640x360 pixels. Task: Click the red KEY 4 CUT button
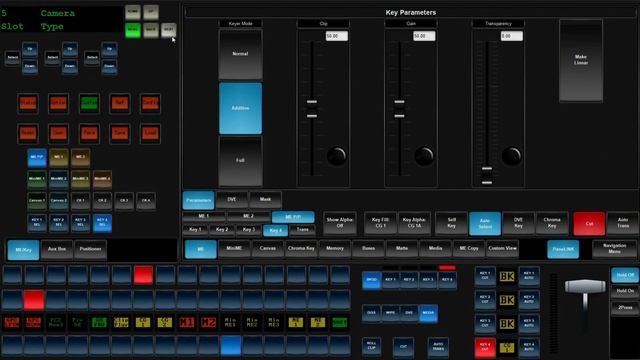pyautogui.click(x=485, y=347)
